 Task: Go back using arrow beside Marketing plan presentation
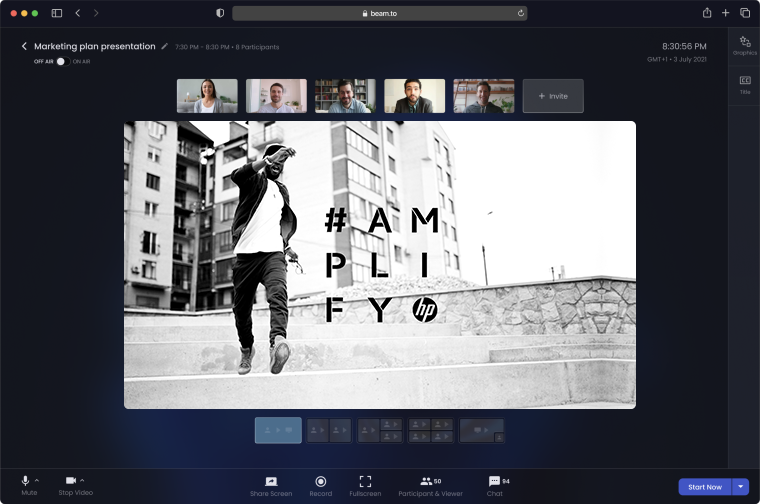point(24,46)
